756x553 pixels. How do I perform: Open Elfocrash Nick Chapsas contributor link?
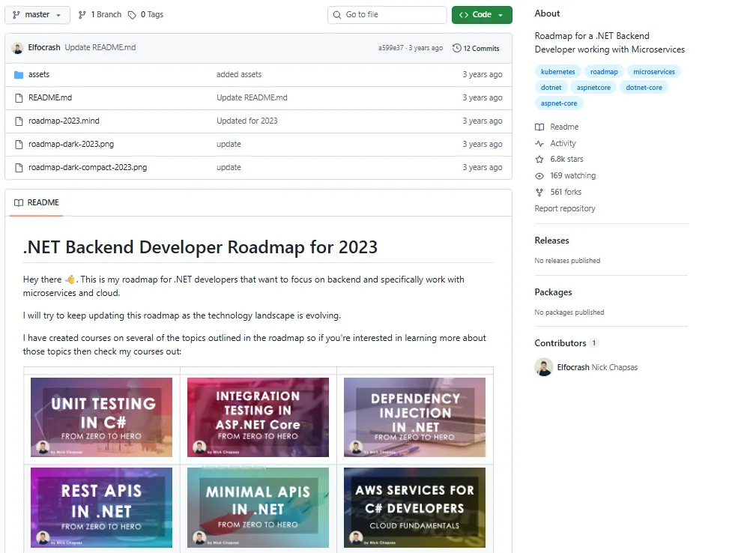597,367
